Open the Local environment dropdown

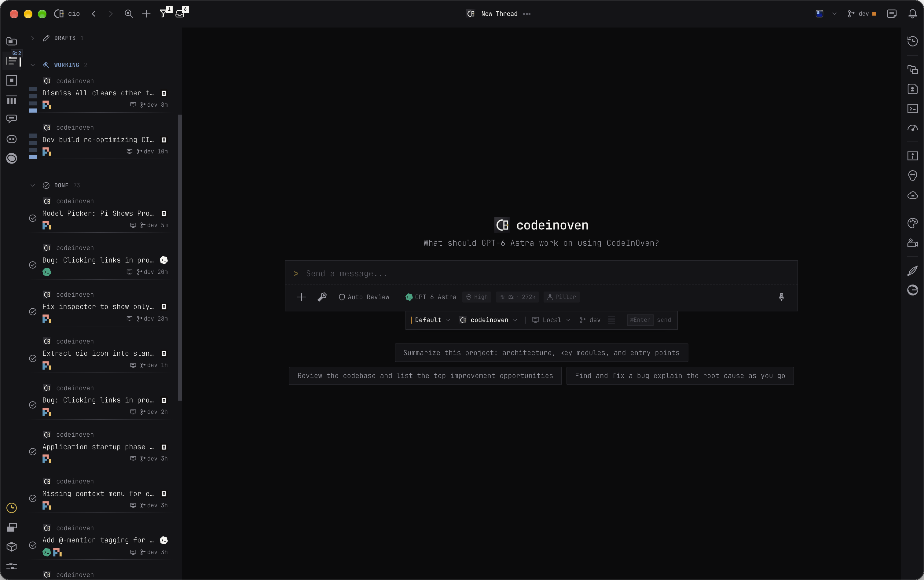pyautogui.click(x=551, y=320)
